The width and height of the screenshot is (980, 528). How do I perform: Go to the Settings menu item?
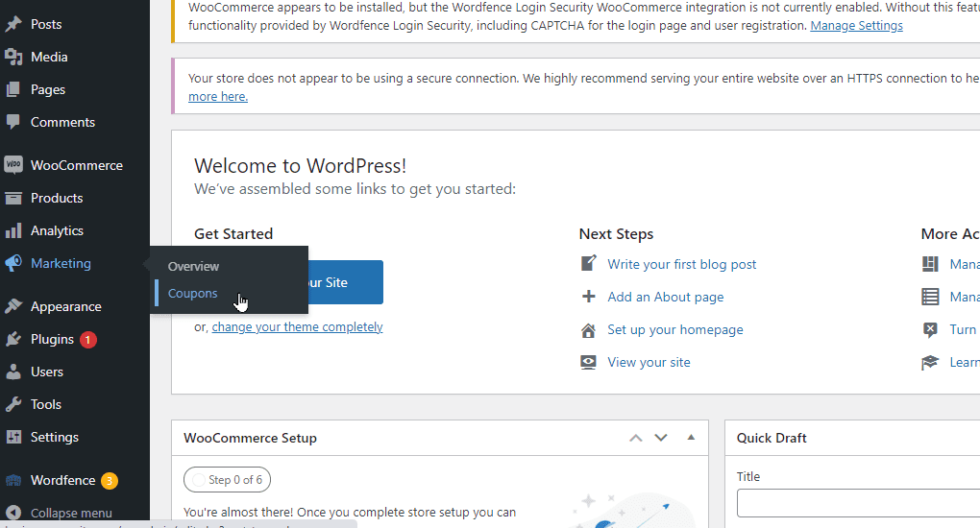55,437
